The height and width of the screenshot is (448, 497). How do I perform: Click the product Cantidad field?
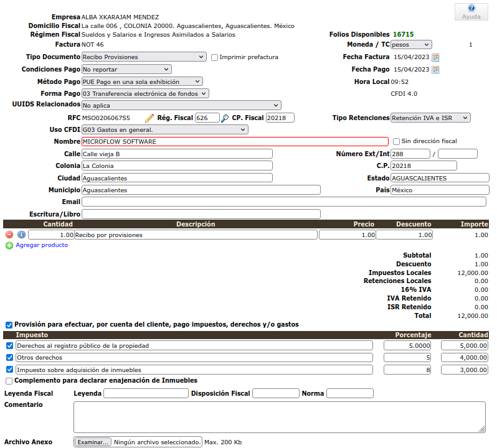tap(51, 235)
